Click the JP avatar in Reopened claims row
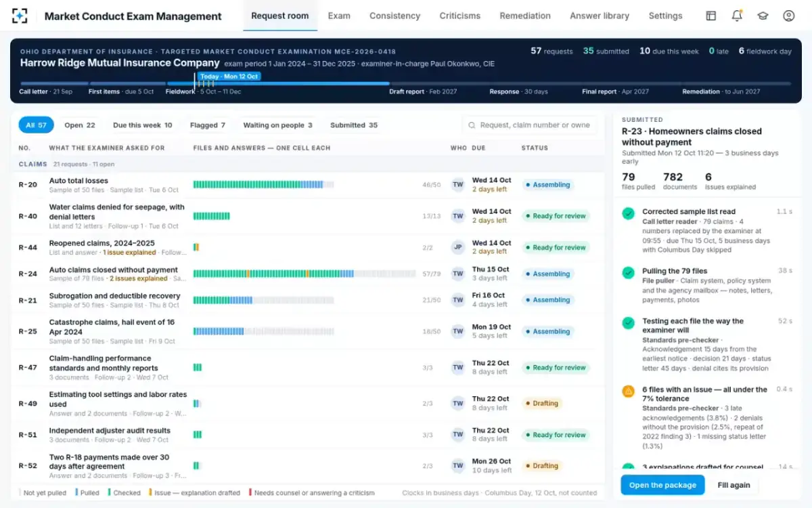The width and height of the screenshot is (812, 508). (x=458, y=247)
